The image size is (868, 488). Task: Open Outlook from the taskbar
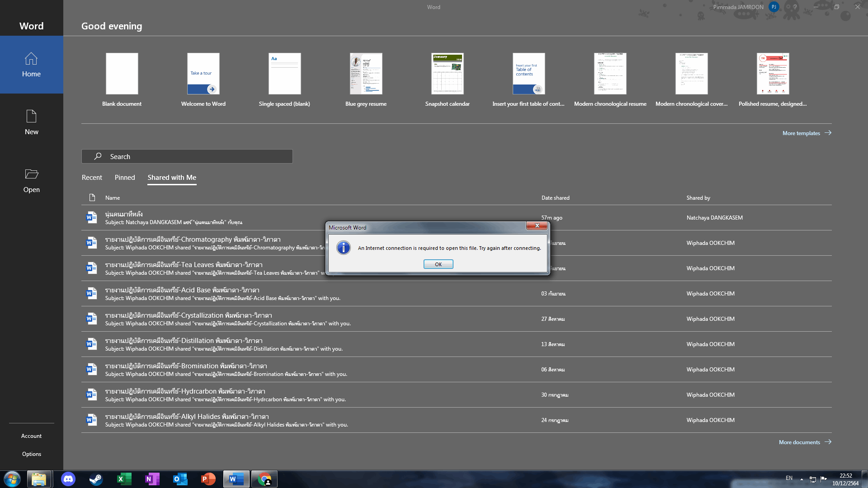click(x=180, y=479)
